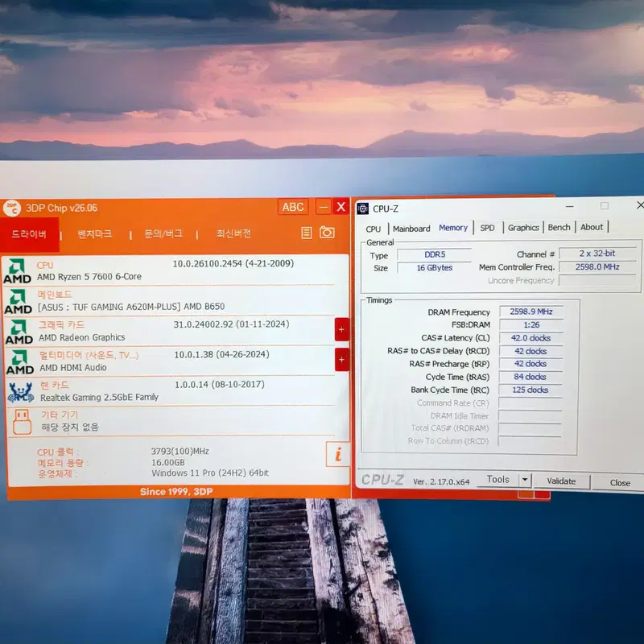This screenshot has height=644, width=644.
Task: Click the Realtek crab icon for 랜 카드
Action: (x=21, y=393)
